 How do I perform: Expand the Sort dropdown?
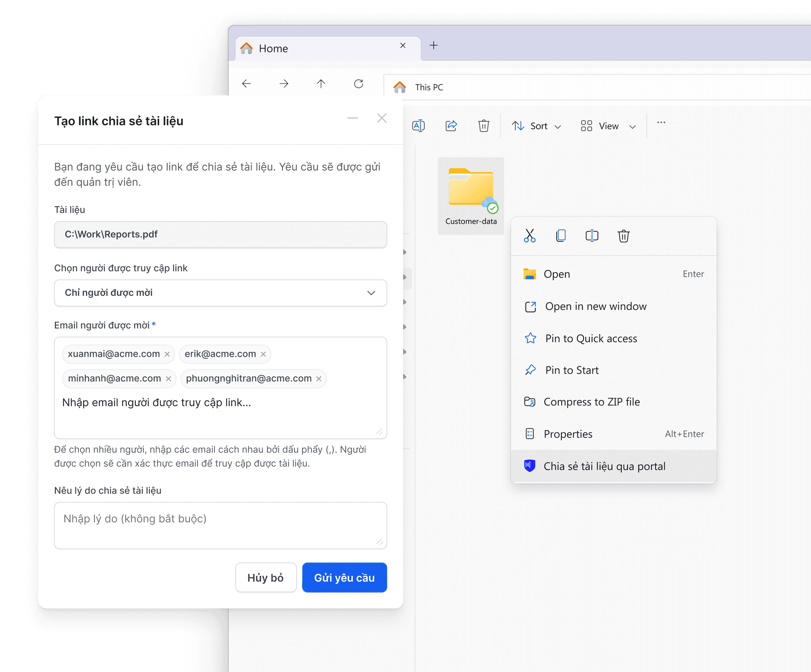(536, 126)
